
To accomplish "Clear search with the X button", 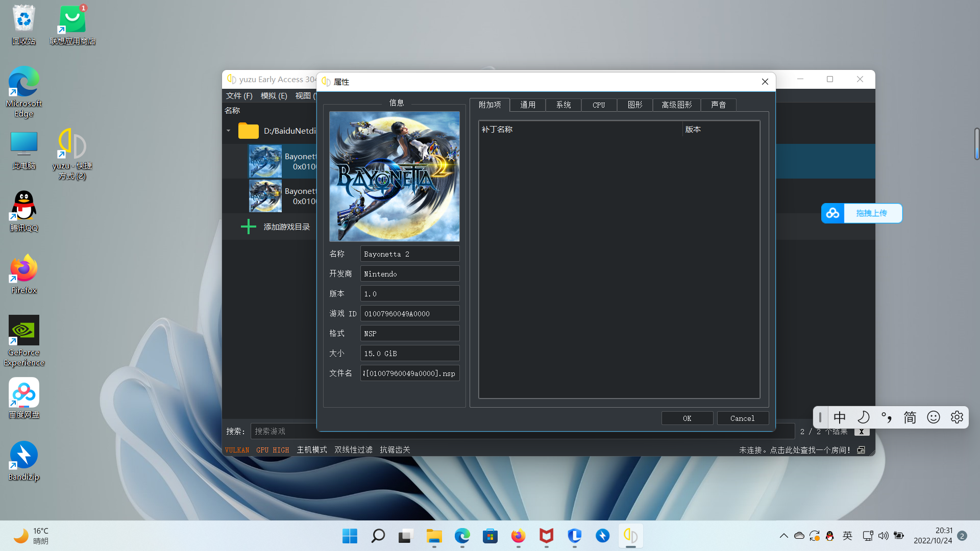I will click(862, 432).
